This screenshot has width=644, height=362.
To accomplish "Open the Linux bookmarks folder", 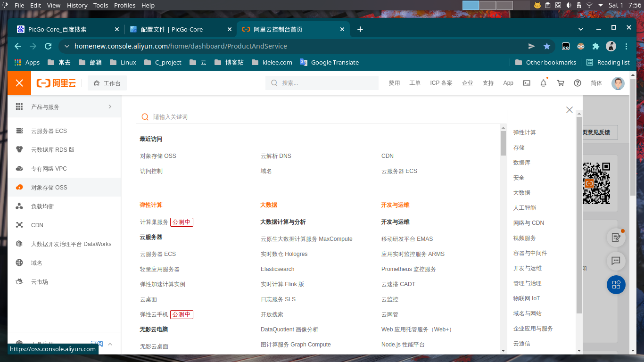I will coord(123,62).
